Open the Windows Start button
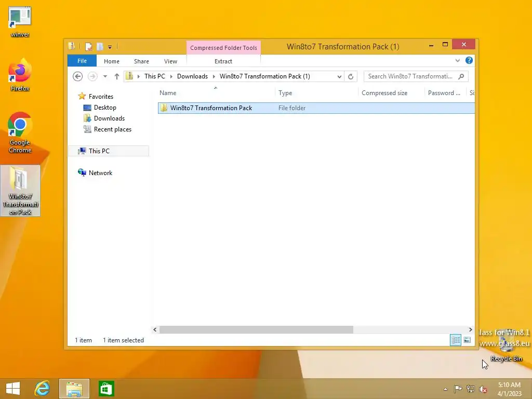The height and width of the screenshot is (399, 532). click(13, 389)
